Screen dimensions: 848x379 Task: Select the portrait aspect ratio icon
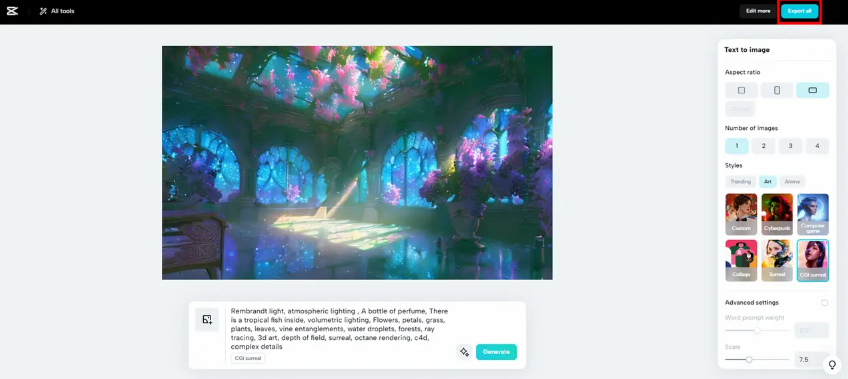[777, 90]
